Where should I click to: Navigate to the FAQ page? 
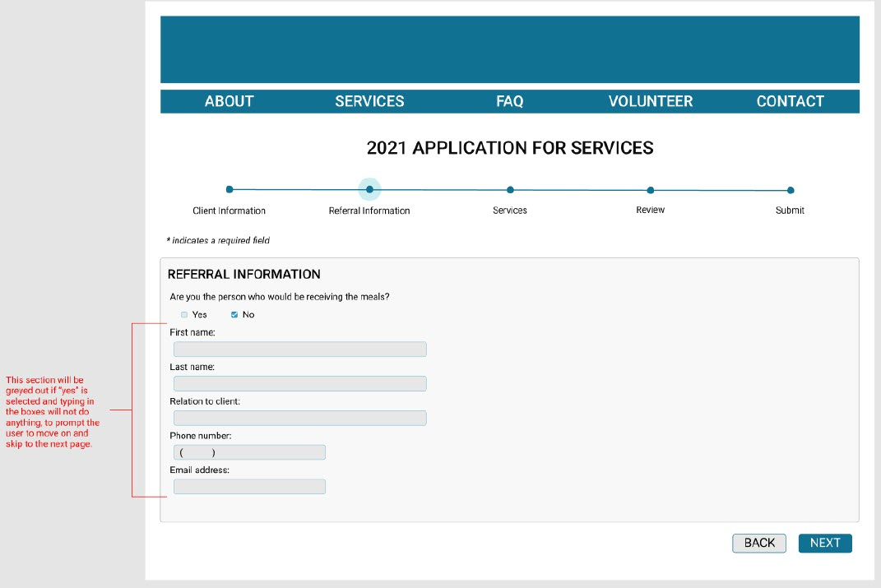point(510,100)
